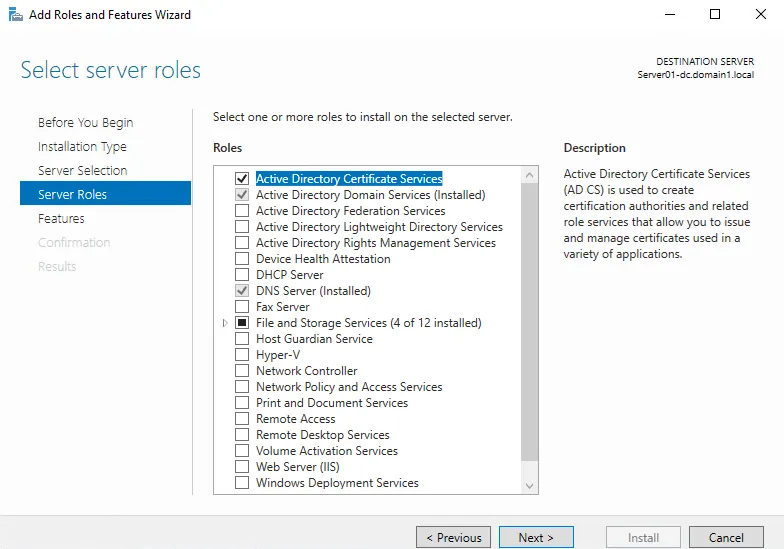Screen dimensions: 784x549
Task: Go back with Previous button
Action: point(453,537)
